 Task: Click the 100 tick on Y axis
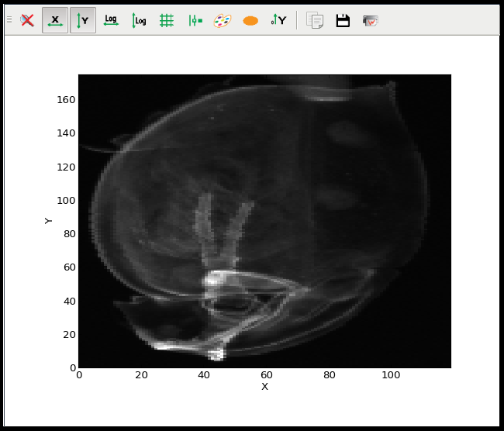tap(66, 200)
